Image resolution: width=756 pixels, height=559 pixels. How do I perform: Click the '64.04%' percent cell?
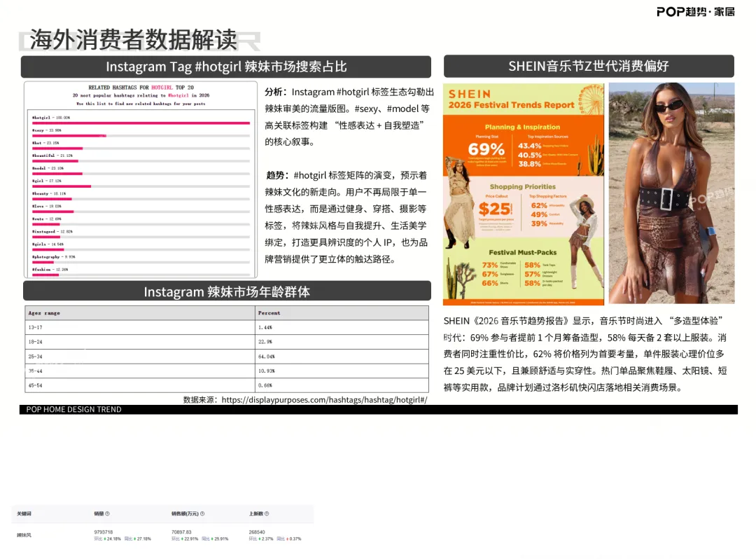tap(342, 357)
